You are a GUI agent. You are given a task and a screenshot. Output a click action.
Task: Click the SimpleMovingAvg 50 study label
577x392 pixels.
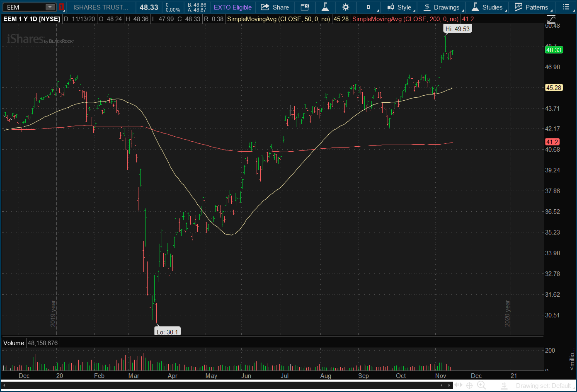279,19
